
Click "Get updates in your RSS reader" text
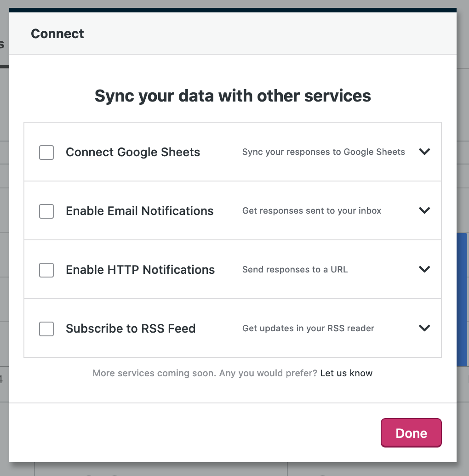(x=308, y=329)
